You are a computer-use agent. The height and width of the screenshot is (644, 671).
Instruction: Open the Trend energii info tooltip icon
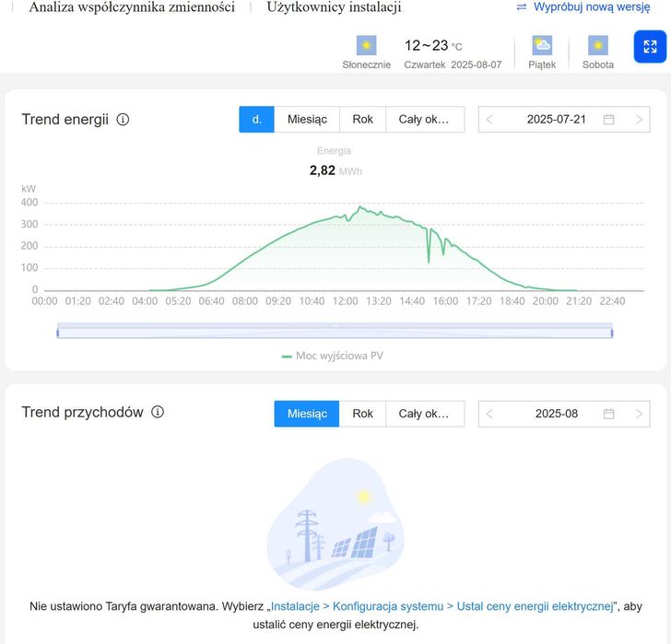pos(123,120)
